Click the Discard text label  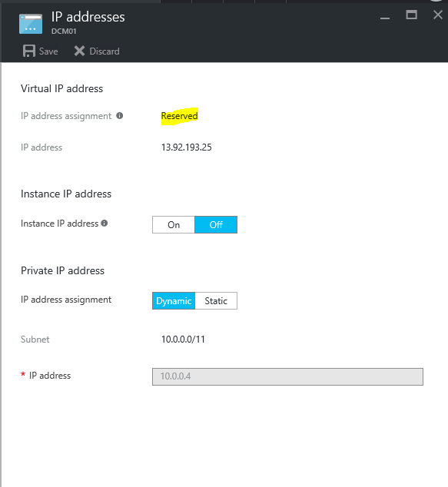pyautogui.click(x=105, y=51)
